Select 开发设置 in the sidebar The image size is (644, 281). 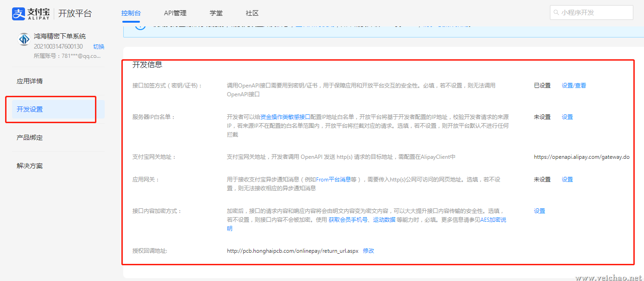point(58,109)
